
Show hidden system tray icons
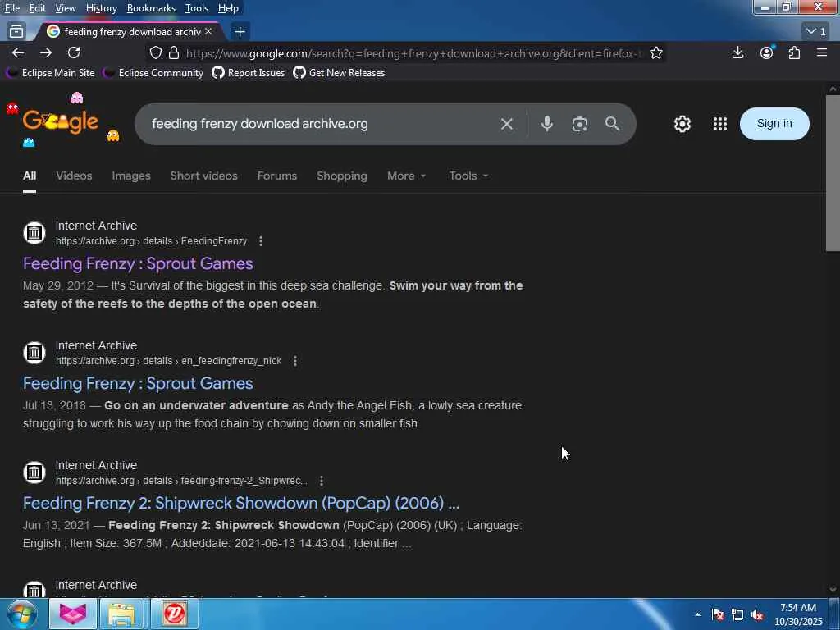point(697,614)
